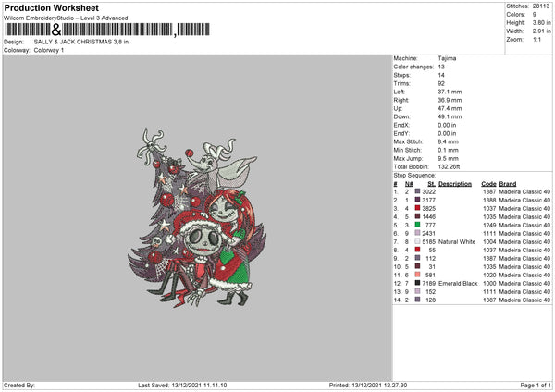Select the "Production Worksheet" title

click(x=51, y=7)
